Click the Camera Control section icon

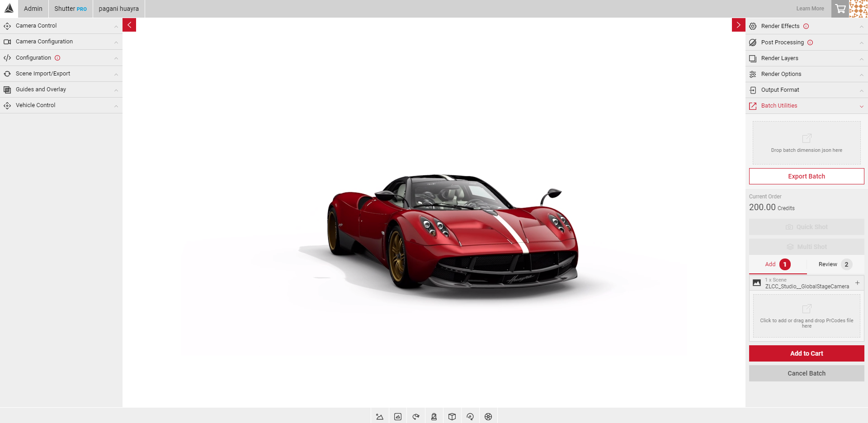tap(7, 26)
